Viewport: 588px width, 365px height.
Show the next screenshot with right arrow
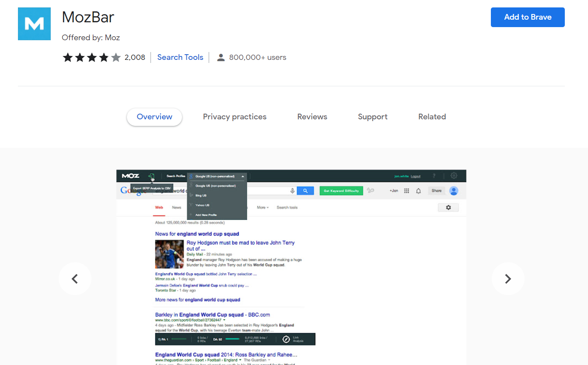pos(508,279)
